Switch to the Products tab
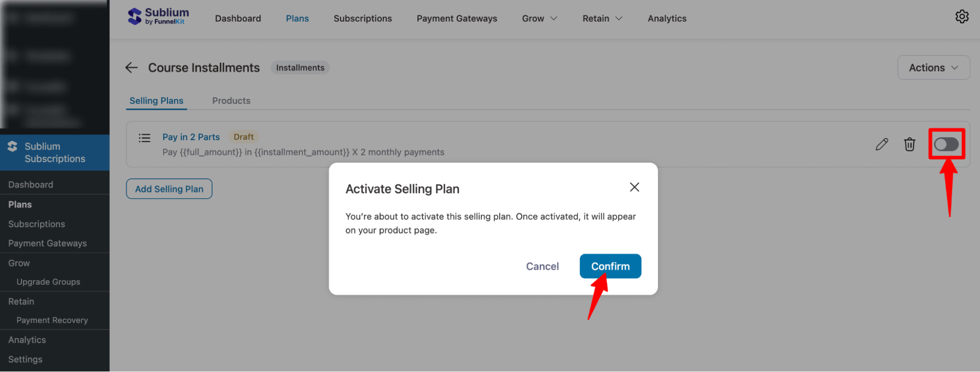 point(231,100)
